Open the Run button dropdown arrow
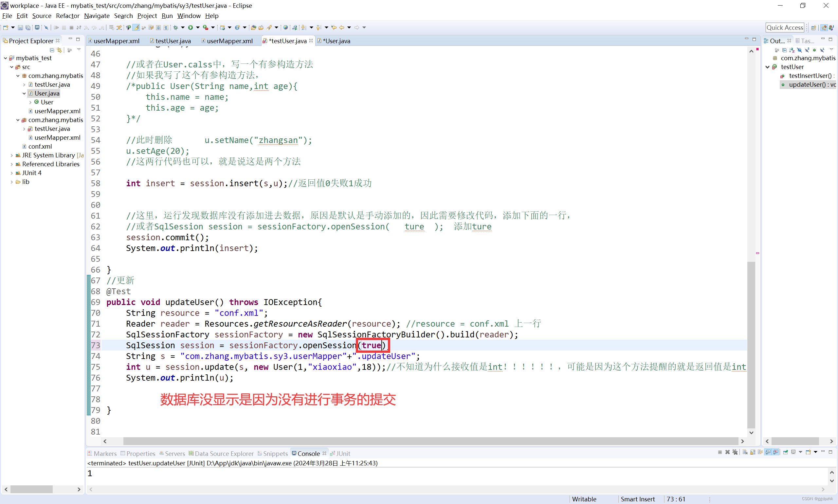 click(197, 27)
